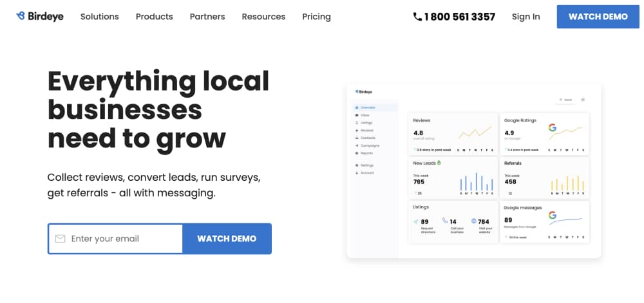
Task: Open Contacts in the dashboard sidebar
Action: (365, 138)
